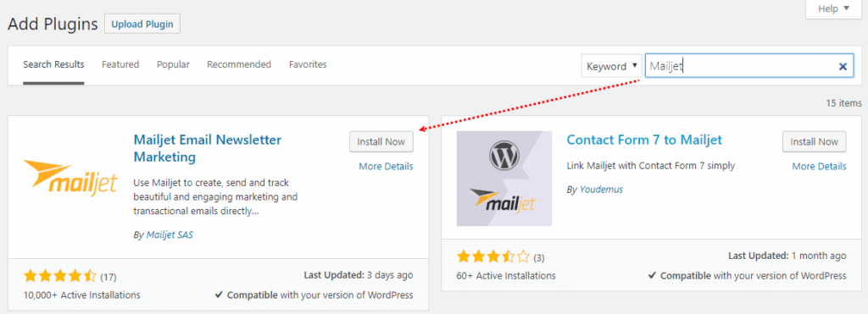The image size is (868, 314).
Task: Click 10,000+ Active Installations text
Action: [x=82, y=295]
